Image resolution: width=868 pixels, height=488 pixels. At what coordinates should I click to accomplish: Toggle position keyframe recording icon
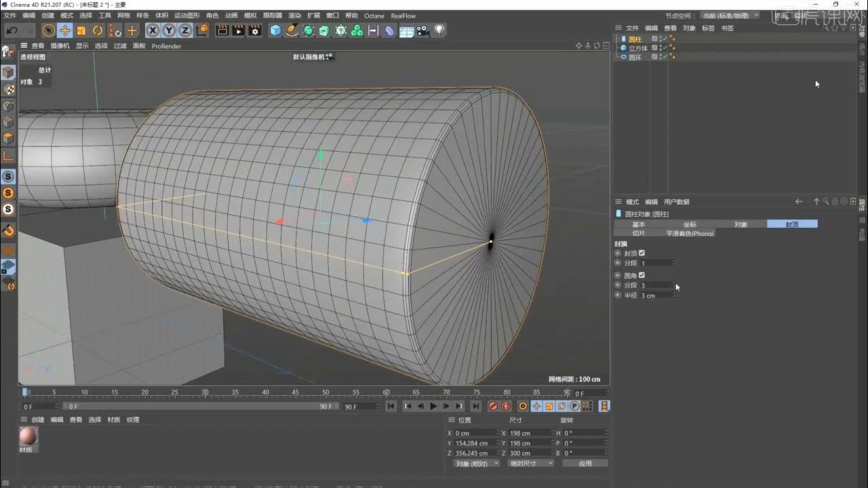coord(536,406)
